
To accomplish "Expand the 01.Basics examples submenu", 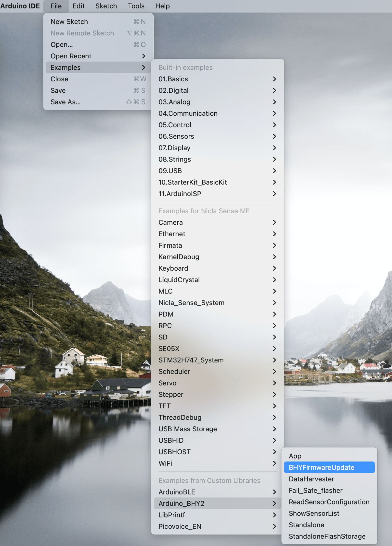I will tap(217, 79).
